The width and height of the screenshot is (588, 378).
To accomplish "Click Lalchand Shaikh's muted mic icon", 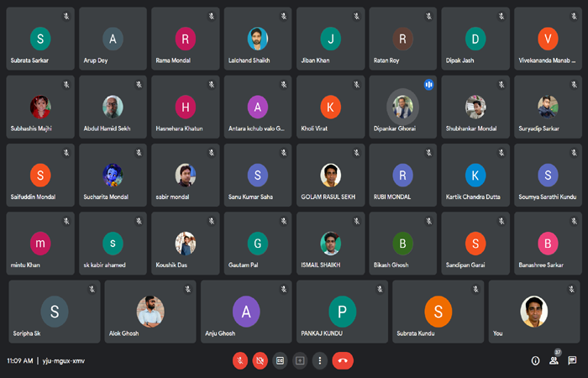I will [x=284, y=16].
